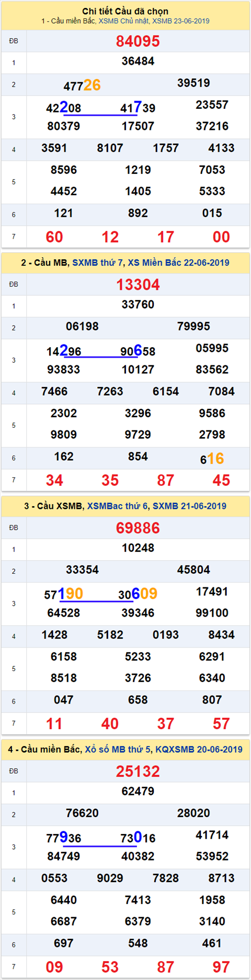Screen dimensions: 251x980
Task: Select first prize number 33760
Action: (138, 305)
